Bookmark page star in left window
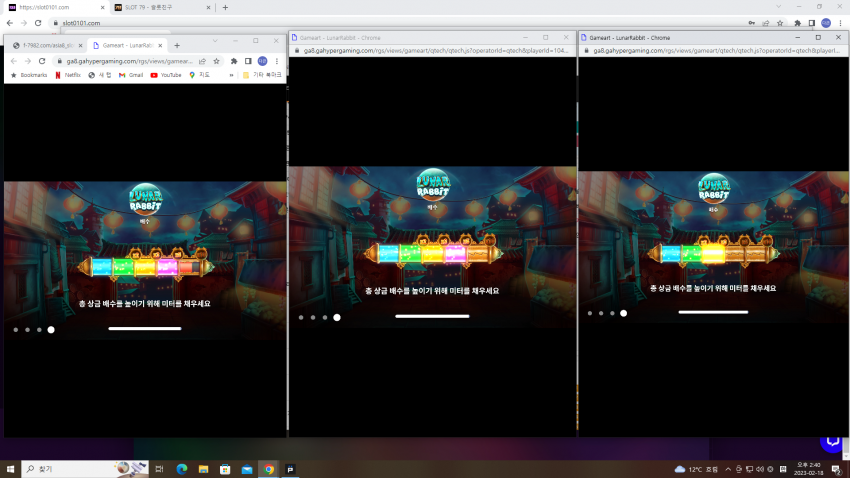Screen dimensions: 850x478 click(x=216, y=61)
